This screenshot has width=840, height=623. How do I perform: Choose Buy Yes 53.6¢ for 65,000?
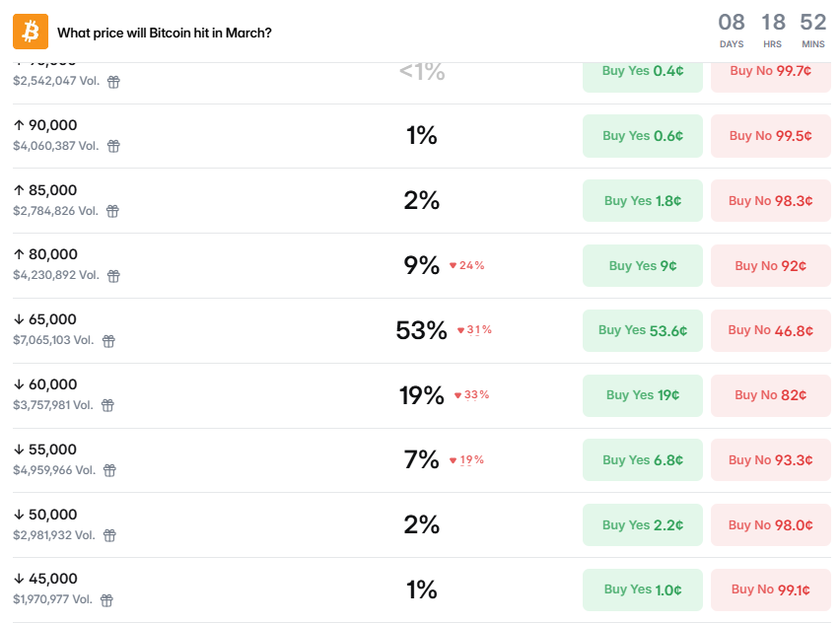642,330
